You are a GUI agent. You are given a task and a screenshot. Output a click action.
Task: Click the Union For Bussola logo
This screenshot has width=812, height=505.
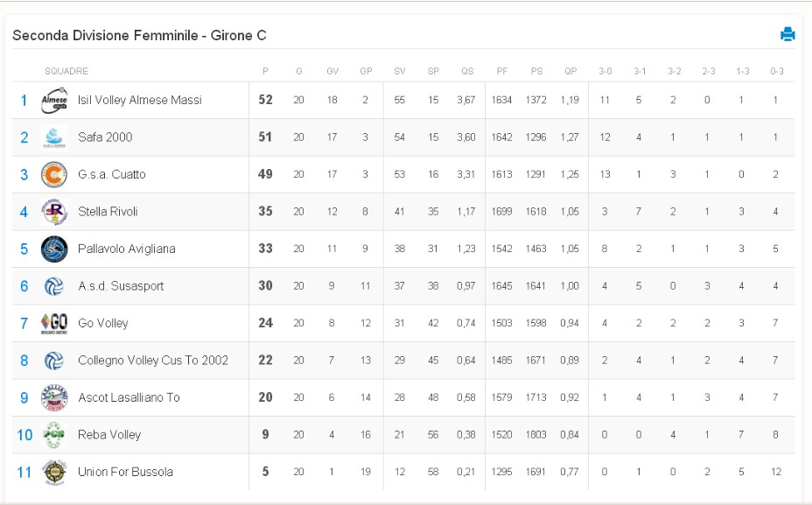[x=54, y=473]
